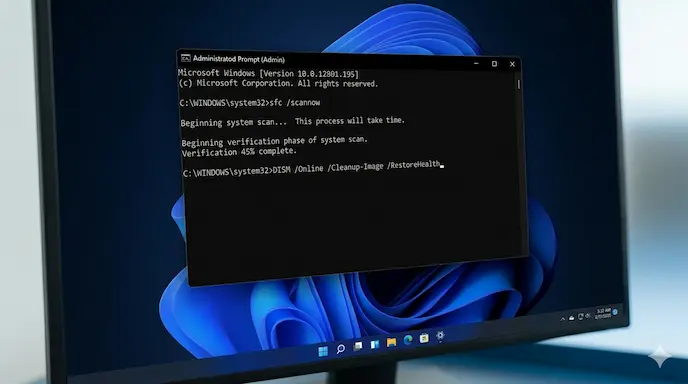Show hidden tray icons chevron
The image size is (688, 384).
click(563, 319)
